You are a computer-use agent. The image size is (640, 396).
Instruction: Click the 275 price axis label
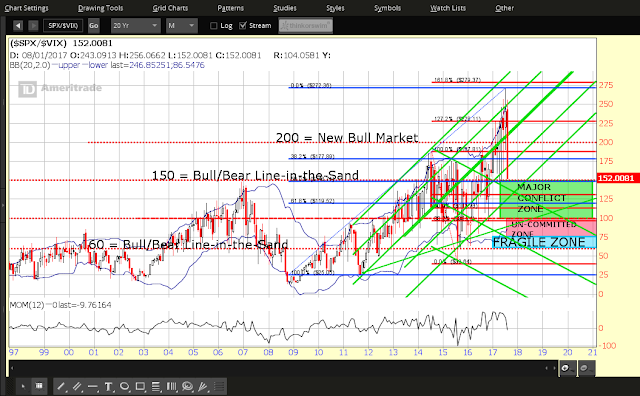coord(606,85)
